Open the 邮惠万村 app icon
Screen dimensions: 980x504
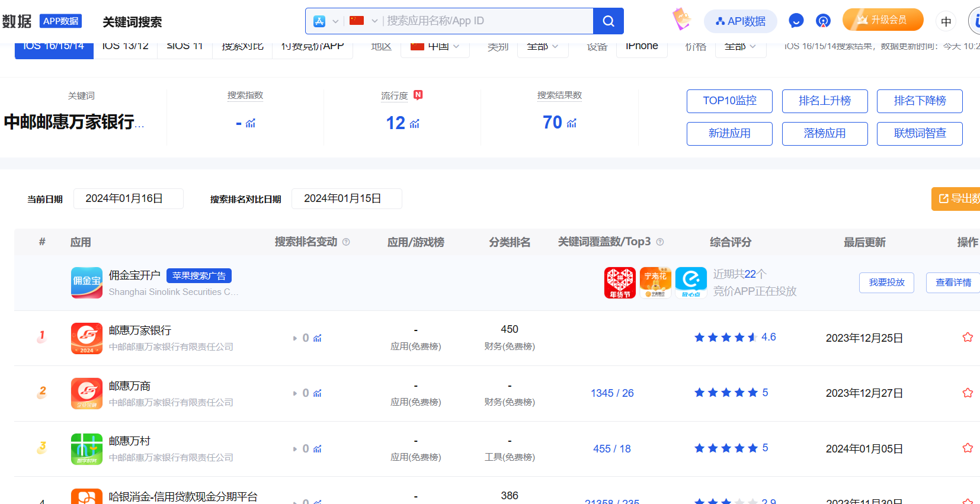point(87,449)
